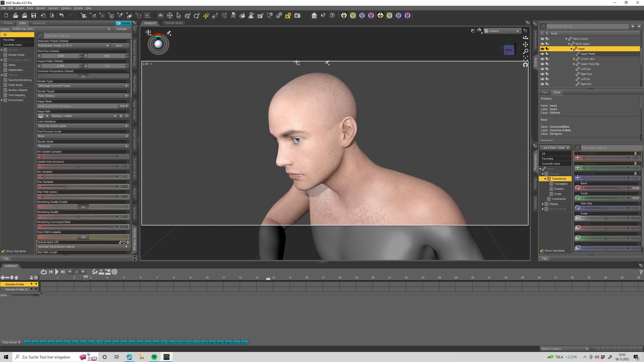Open the Render menu
The image size is (644, 362).
tap(40, 8)
